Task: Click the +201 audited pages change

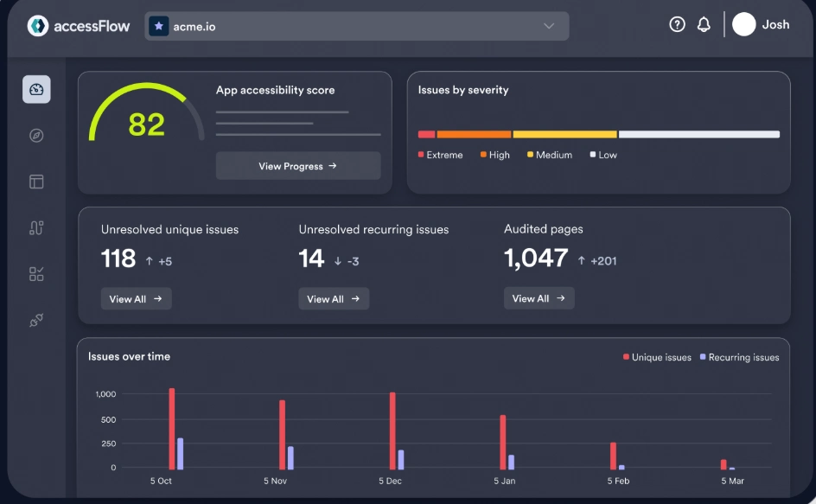Action: 603,261
